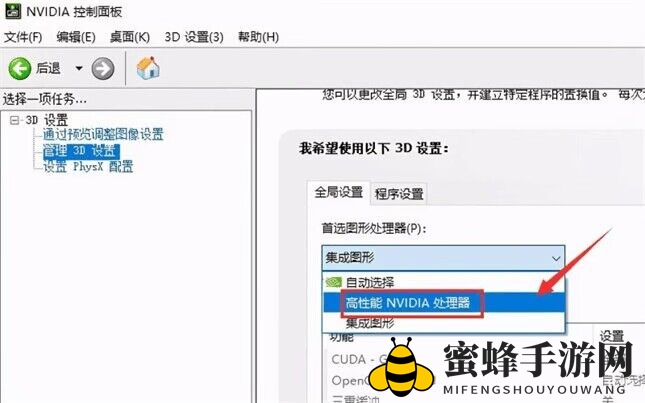The width and height of the screenshot is (645, 403).
Task: Click the 设置 column header
Action: [612, 336]
